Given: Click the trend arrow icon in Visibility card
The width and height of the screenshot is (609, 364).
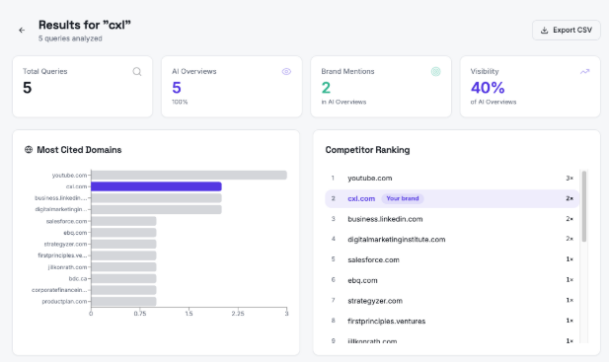Looking at the screenshot, I should [x=585, y=71].
